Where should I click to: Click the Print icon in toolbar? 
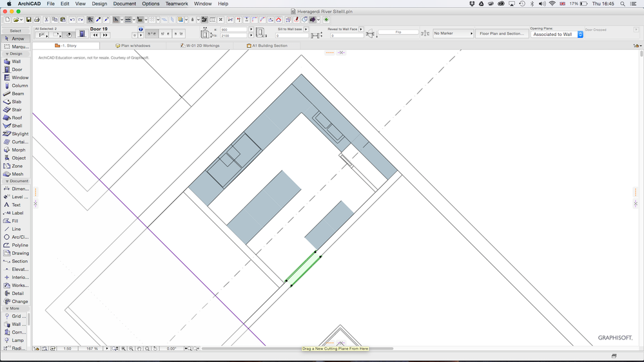[x=37, y=20]
